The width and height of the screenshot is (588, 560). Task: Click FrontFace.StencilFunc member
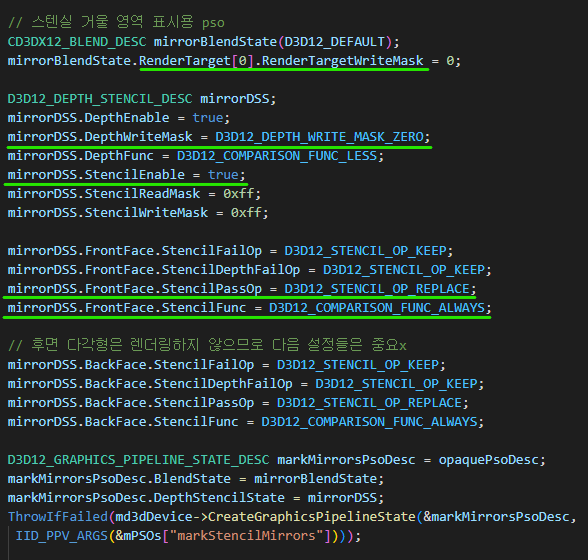(x=165, y=308)
